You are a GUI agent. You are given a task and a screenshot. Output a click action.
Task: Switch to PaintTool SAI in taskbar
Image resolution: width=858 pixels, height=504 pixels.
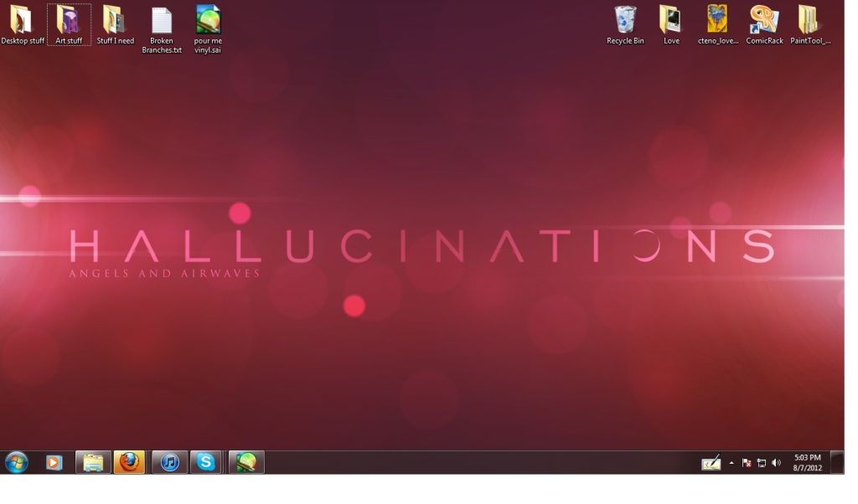coord(246,462)
